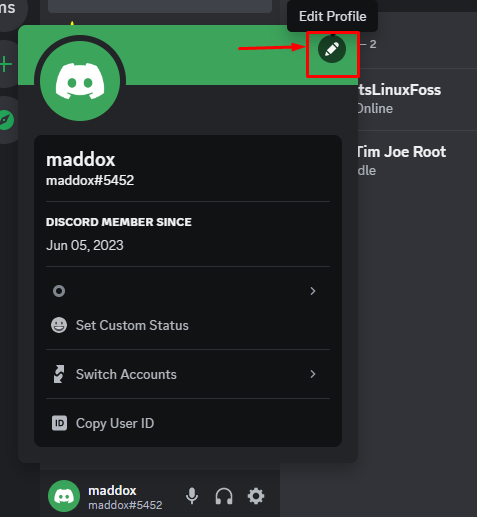Click the Copy User ID badge icon
477x517 pixels.
tap(59, 423)
